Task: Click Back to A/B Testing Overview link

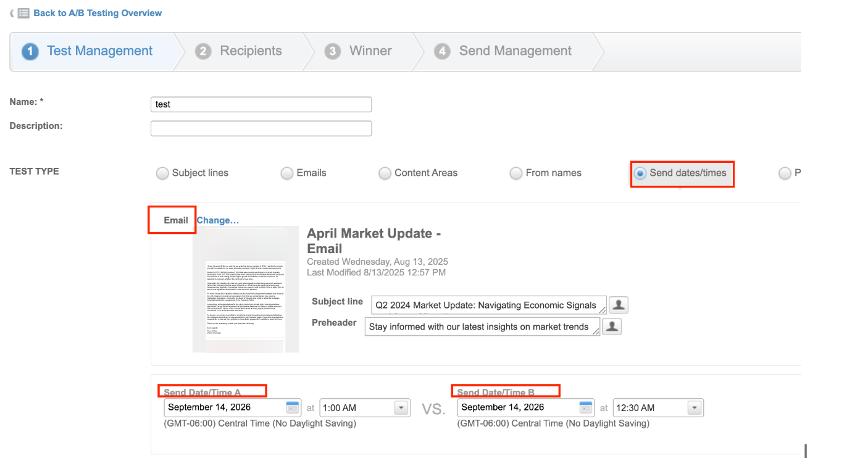Action: 98,13
